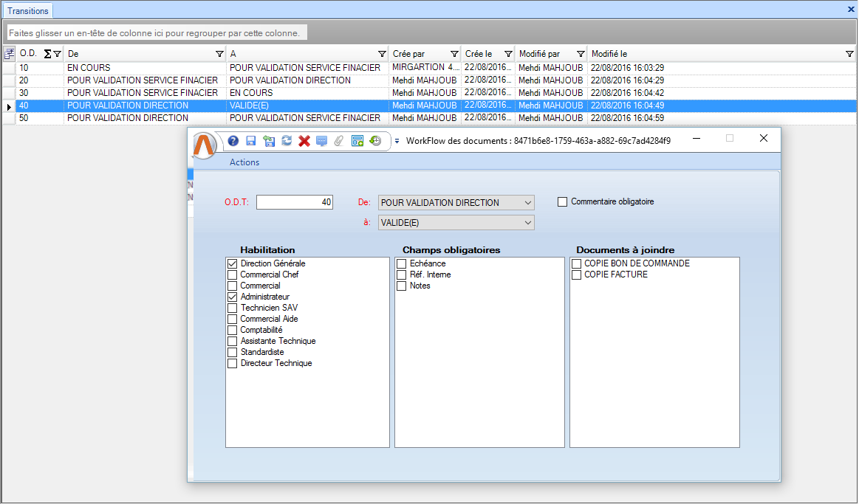The image size is (859, 504).
Task: Check the COPIE FACTURE document box
Action: (578, 275)
